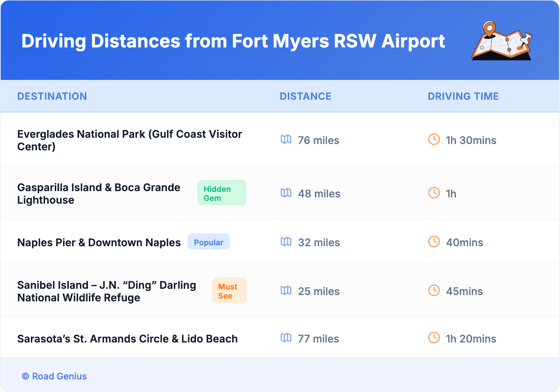Click the clock icon beside 1h 30mins
Viewport: 560px width, 392px height.
(x=434, y=140)
